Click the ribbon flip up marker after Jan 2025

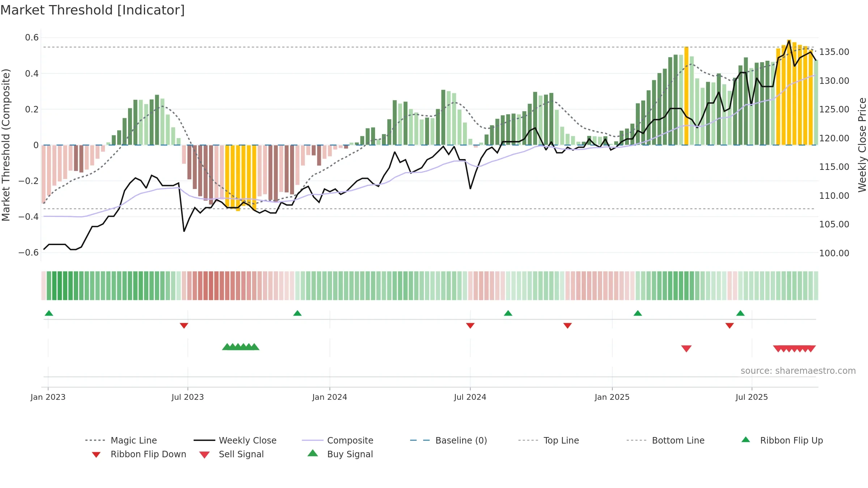tap(638, 313)
